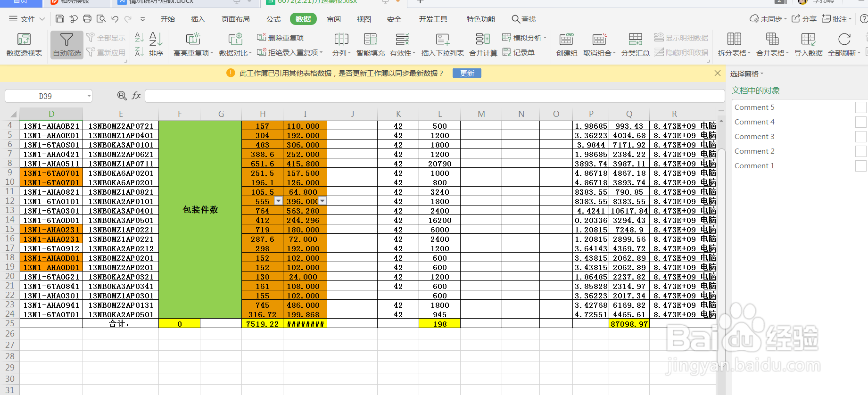Image resolution: width=868 pixels, height=395 pixels.
Task: Toggle the AutoFilter (自动筛选) button
Action: click(66, 45)
